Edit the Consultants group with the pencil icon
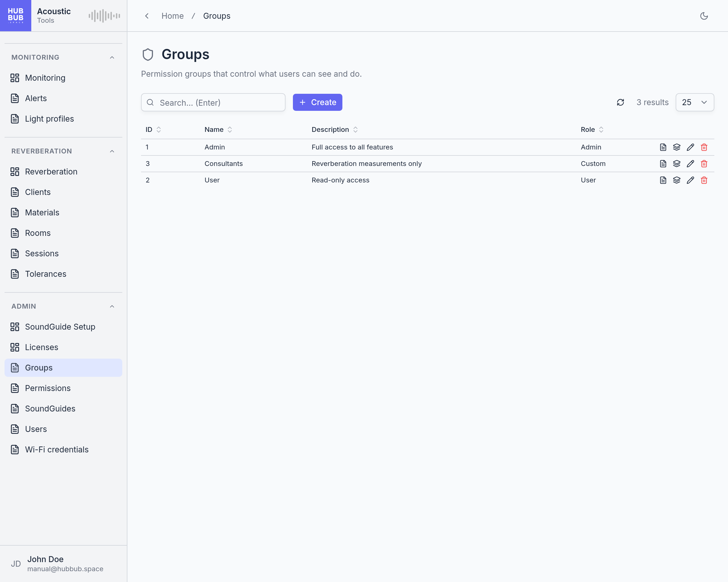Image resolution: width=728 pixels, height=582 pixels. tap(690, 164)
